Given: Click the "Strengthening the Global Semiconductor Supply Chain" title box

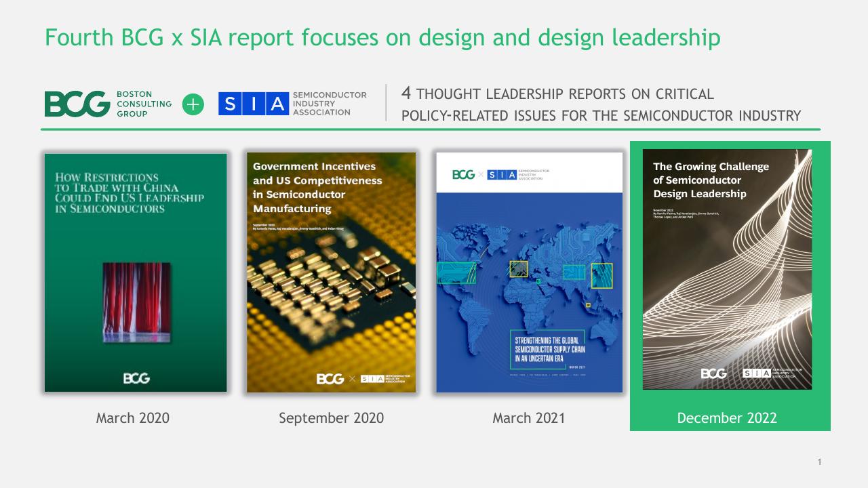Looking at the screenshot, I should tap(548, 350).
